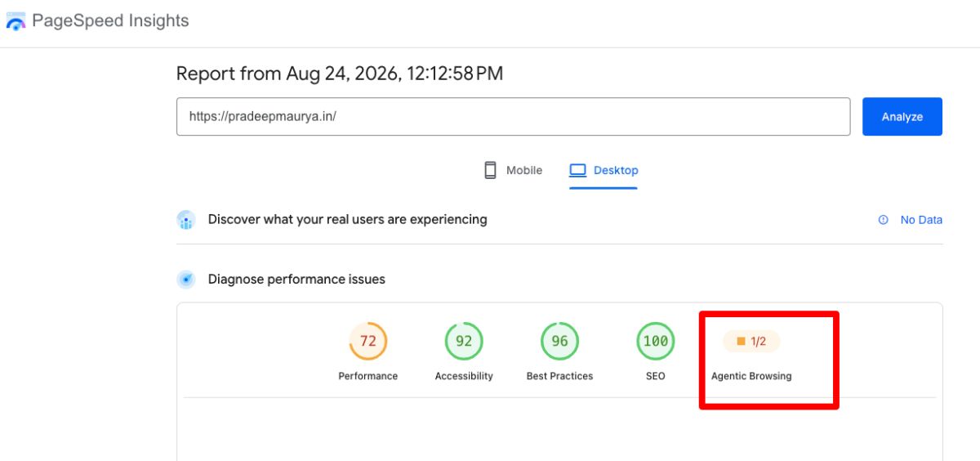Open the No Data link
The height and width of the screenshot is (461, 980).
coord(921,220)
